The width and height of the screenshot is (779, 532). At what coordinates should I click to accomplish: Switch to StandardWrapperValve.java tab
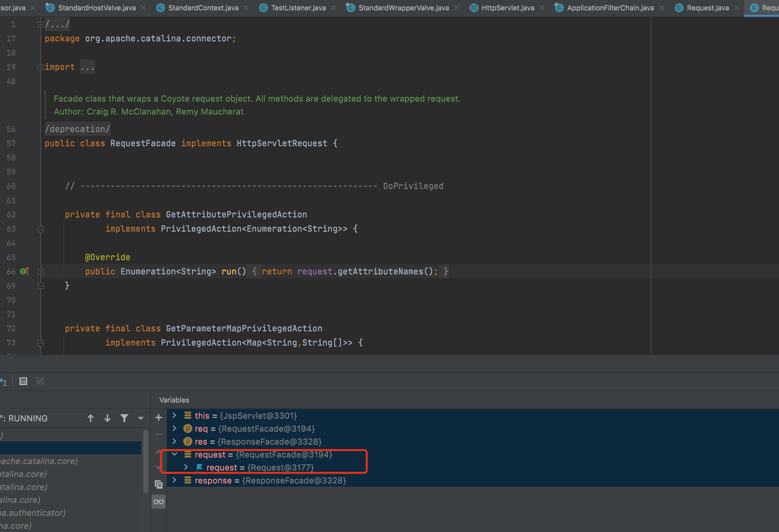[x=403, y=8]
